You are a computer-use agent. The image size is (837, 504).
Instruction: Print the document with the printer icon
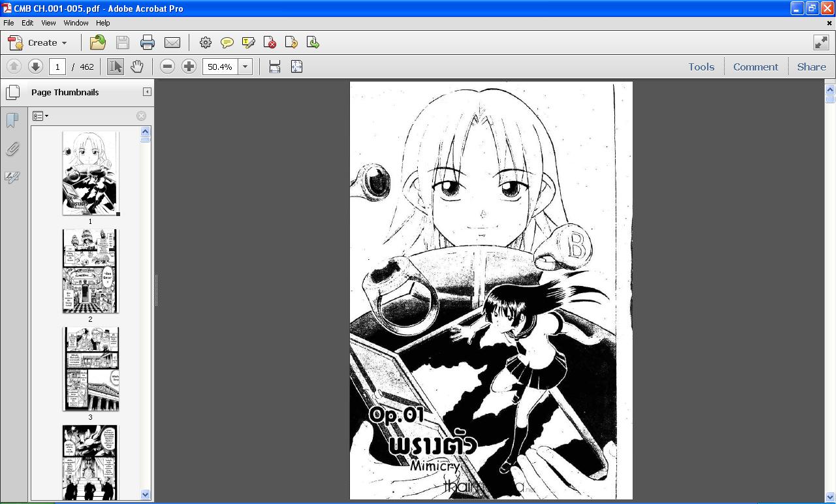(148, 42)
